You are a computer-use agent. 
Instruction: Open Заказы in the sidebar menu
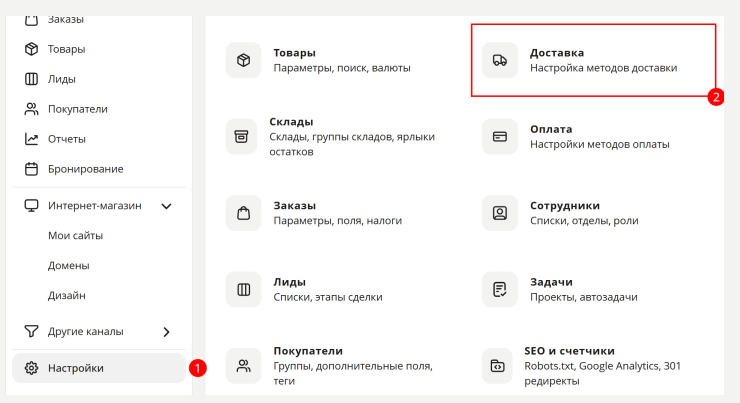[66, 20]
